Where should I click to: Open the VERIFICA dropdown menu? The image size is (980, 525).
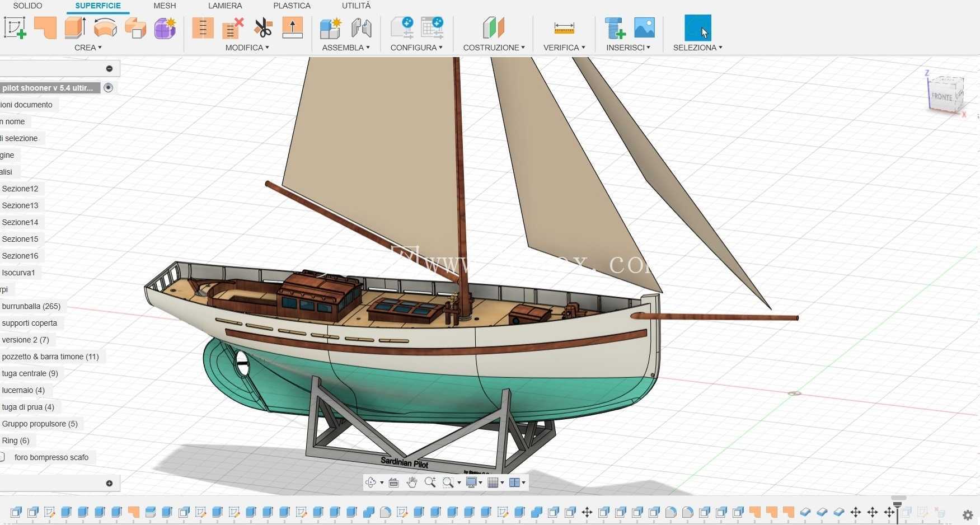click(x=564, y=48)
